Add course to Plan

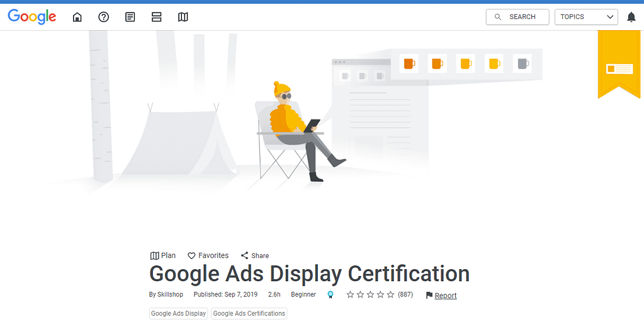(x=163, y=255)
